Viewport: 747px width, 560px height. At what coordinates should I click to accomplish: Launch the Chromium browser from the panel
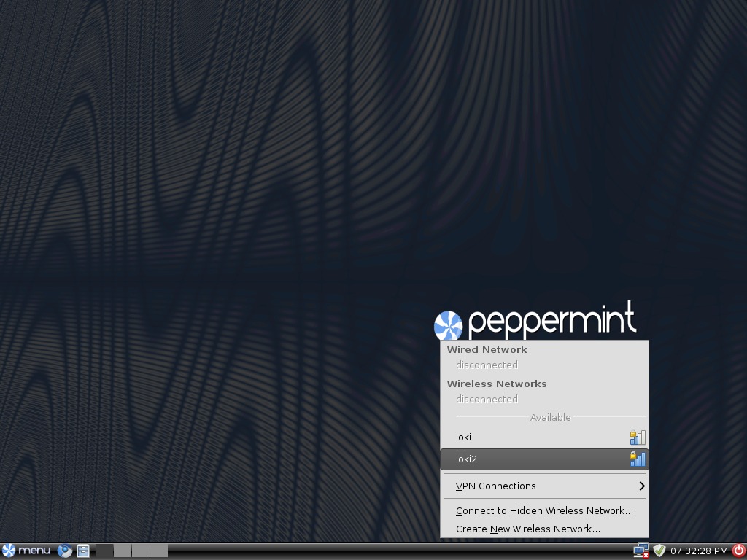click(65, 551)
